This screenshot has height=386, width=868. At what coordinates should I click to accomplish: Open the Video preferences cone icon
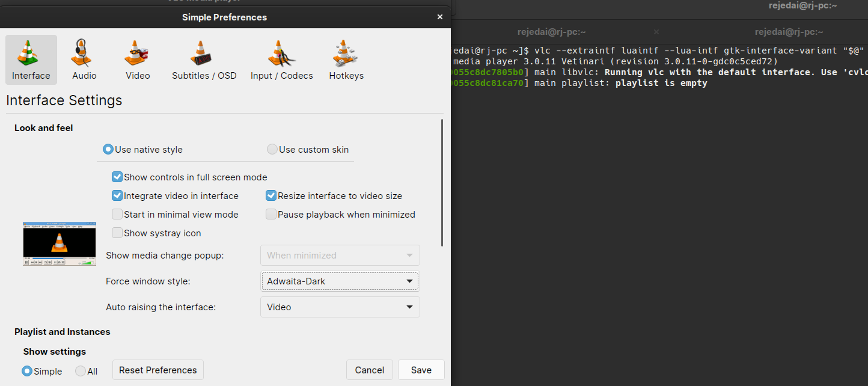[x=138, y=60]
